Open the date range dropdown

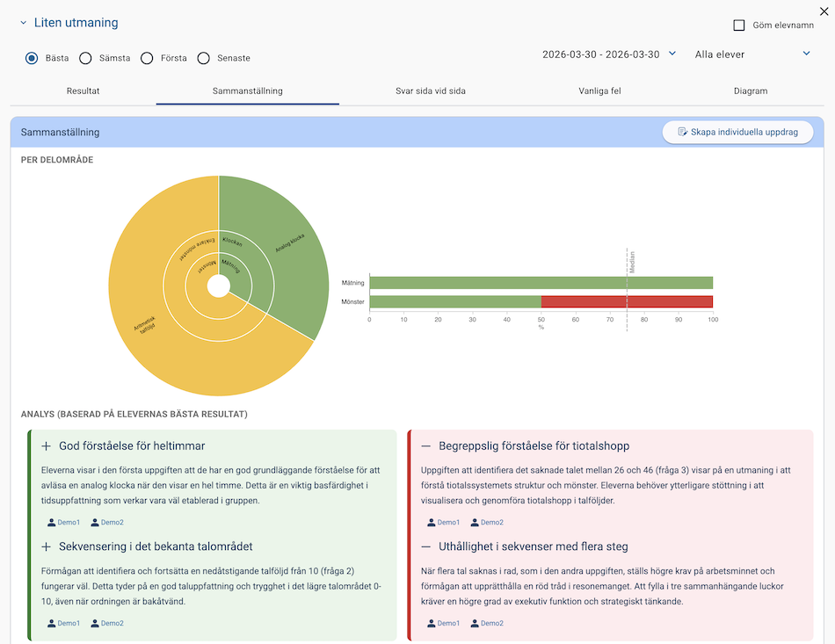click(609, 54)
